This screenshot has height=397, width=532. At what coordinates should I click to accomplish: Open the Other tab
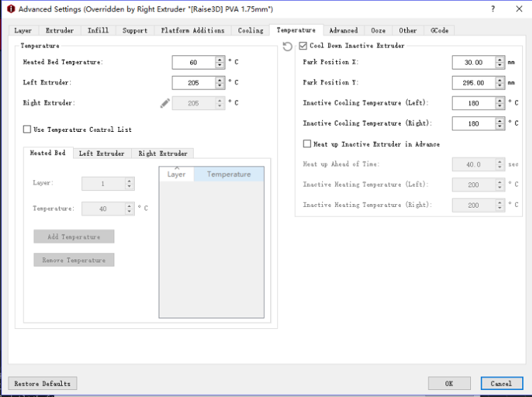coord(407,30)
